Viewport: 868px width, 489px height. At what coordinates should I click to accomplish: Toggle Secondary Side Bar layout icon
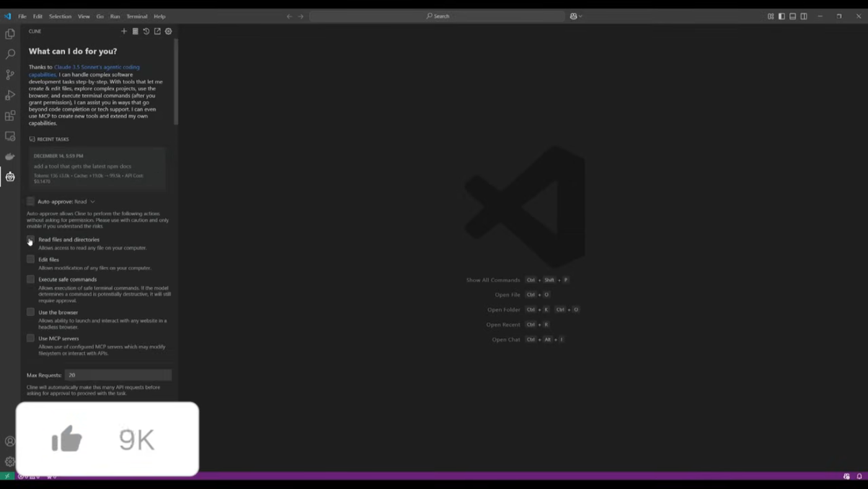point(804,16)
